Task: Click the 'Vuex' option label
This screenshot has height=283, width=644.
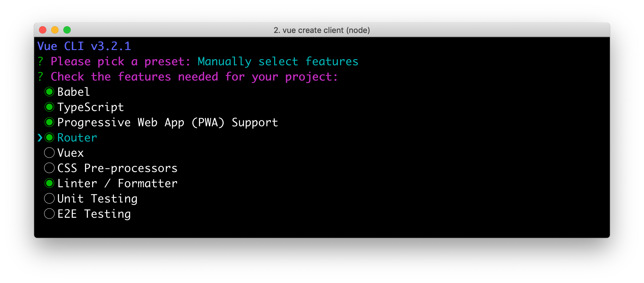Action: [70, 153]
